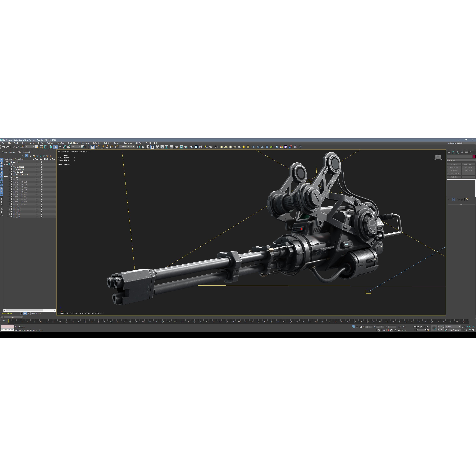Toggle the Auto Key button
476x476 pixels.
pos(441,327)
